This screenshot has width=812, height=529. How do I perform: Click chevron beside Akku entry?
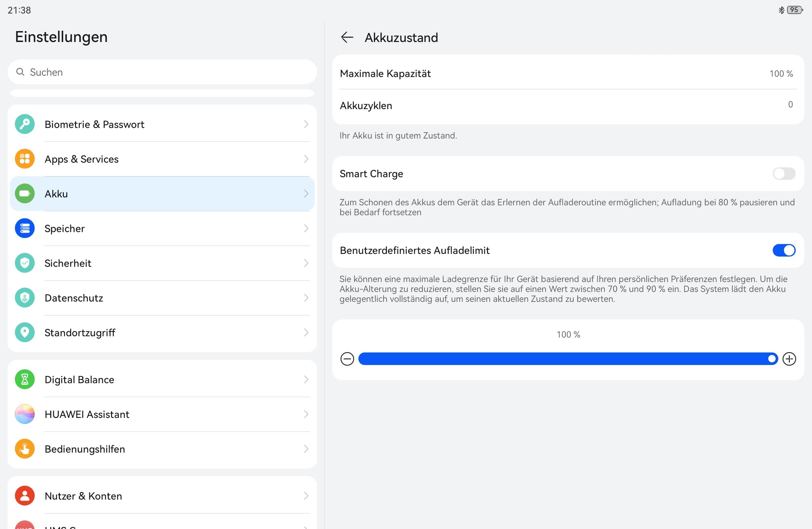point(306,194)
